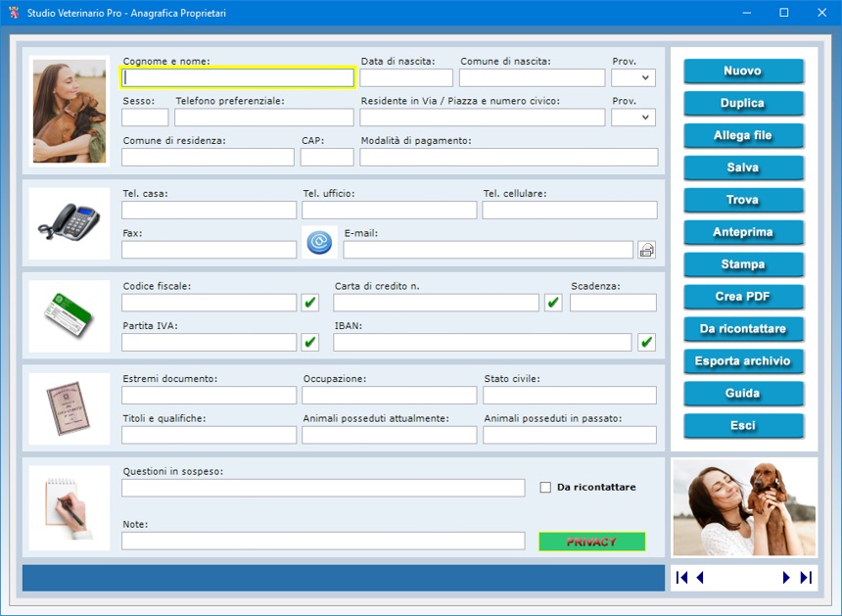Go to next record
The width and height of the screenshot is (842, 616).
pyautogui.click(x=786, y=578)
